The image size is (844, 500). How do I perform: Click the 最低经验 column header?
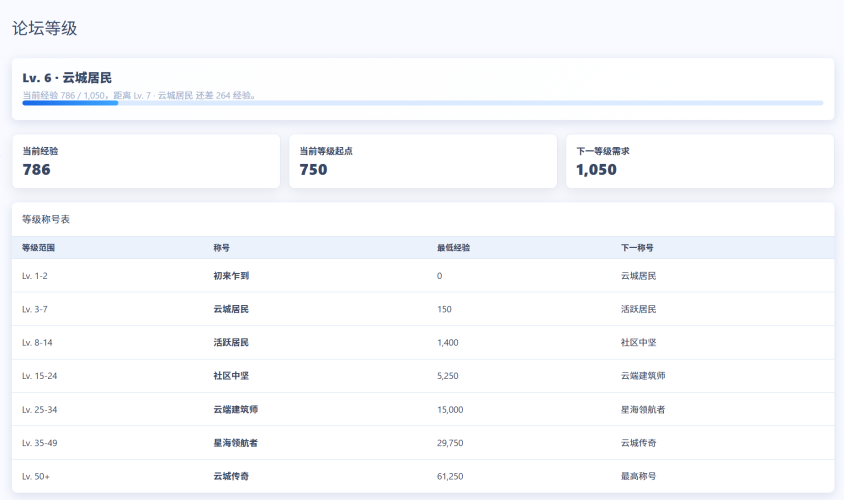pyautogui.click(x=453, y=248)
